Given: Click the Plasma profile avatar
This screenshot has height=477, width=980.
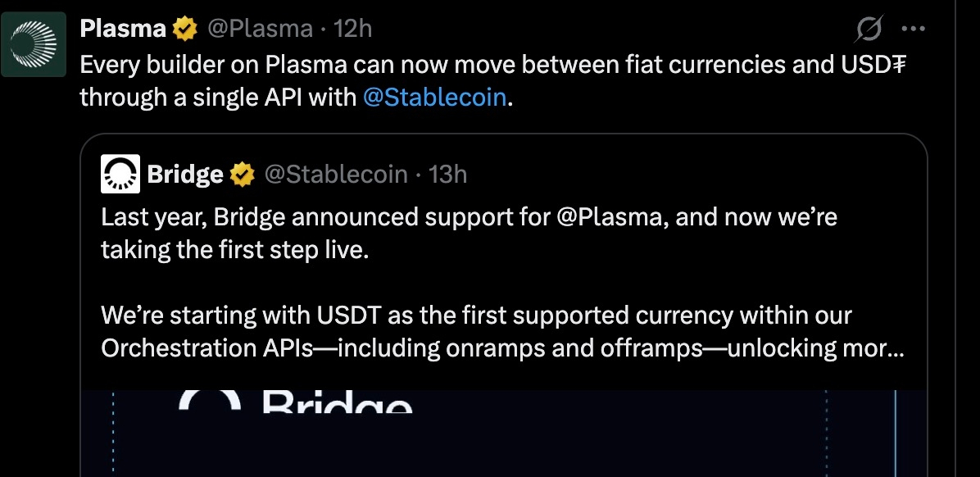Looking at the screenshot, I should click(34, 44).
